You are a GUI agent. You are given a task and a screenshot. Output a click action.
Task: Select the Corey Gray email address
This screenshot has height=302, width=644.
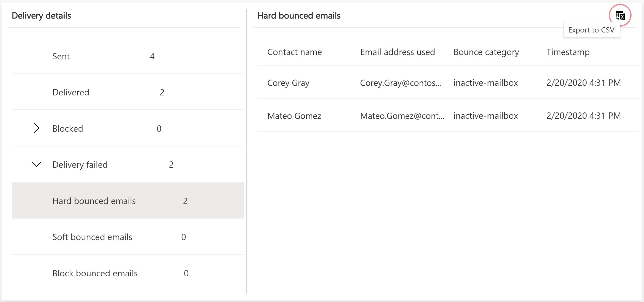[x=402, y=82]
